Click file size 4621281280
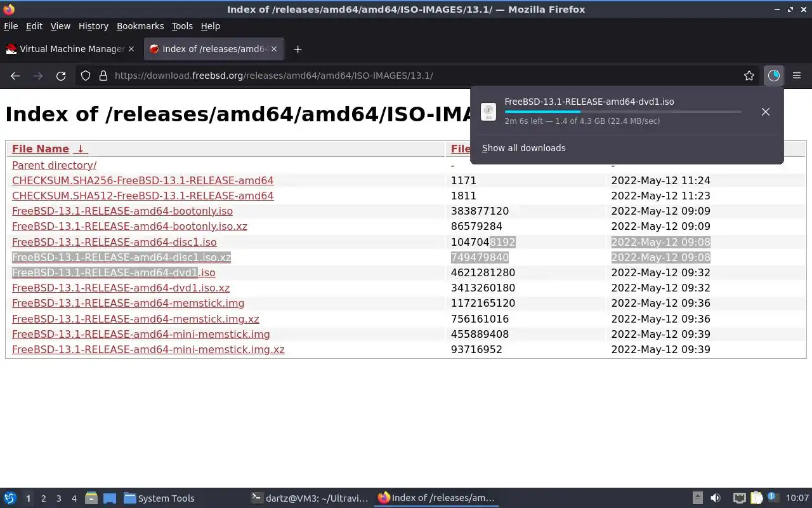The image size is (812, 508). [x=483, y=272]
